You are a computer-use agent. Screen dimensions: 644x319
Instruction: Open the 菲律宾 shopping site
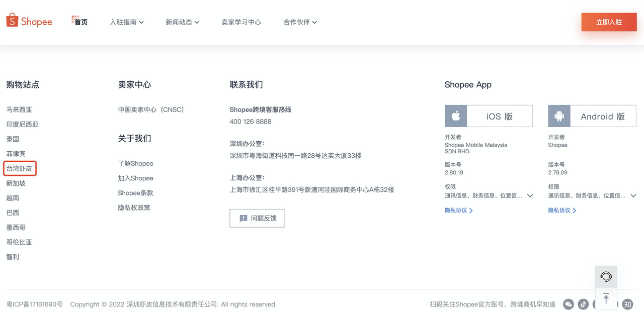(16, 154)
